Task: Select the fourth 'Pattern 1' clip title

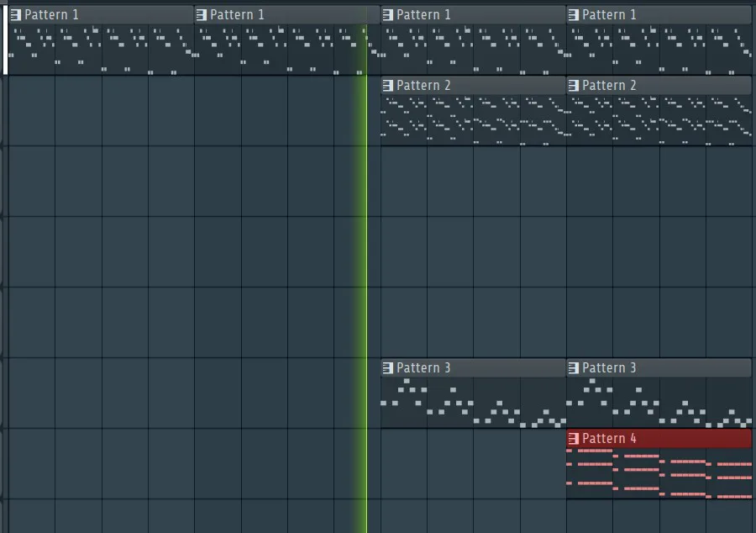Action: pyautogui.click(x=610, y=15)
